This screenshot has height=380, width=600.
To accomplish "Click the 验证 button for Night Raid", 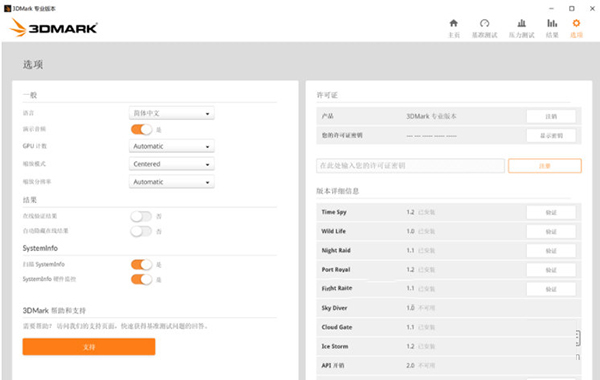I will pyautogui.click(x=551, y=251).
